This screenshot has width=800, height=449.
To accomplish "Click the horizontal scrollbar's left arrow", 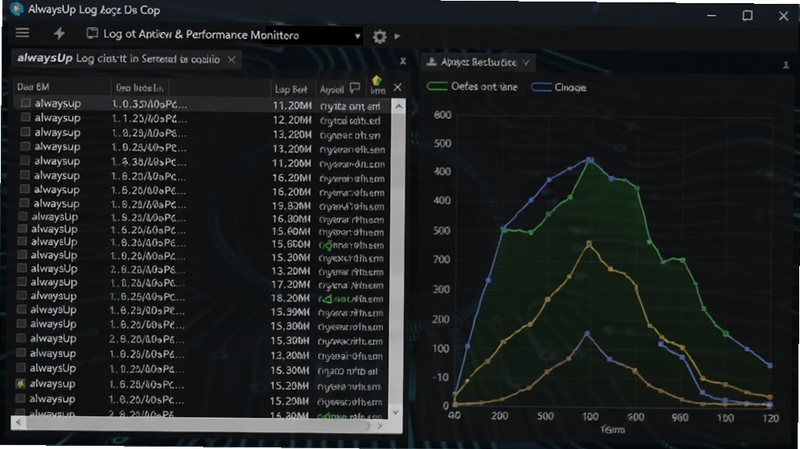I will (19, 422).
